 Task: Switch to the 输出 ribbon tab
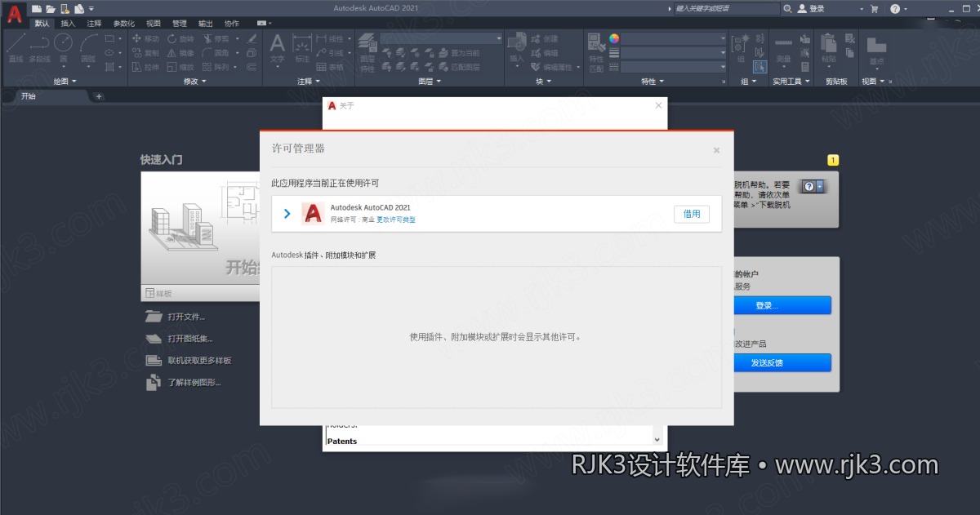point(206,24)
